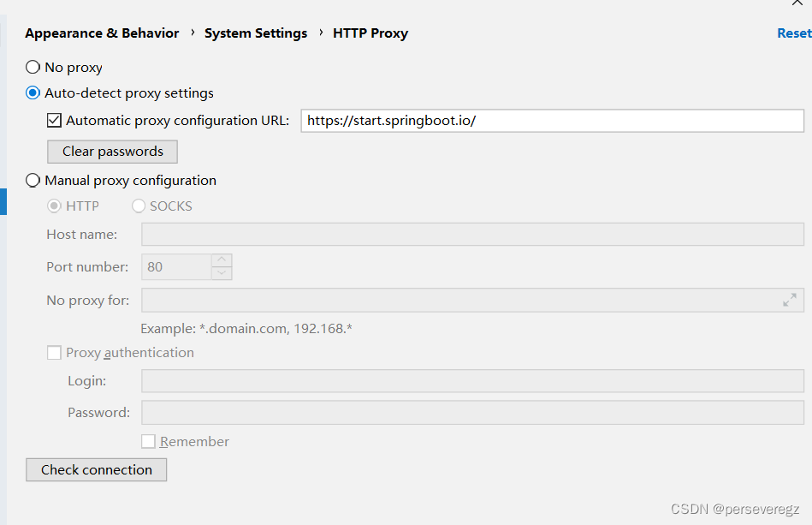Uncheck "Automatic proxy configuration URL"

pos(54,120)
